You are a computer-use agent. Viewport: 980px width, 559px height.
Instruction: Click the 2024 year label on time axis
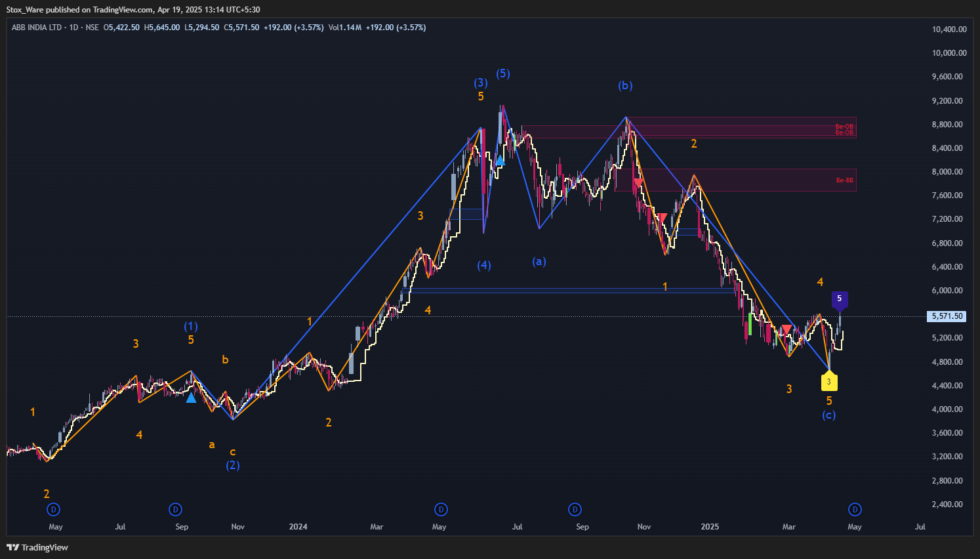click(x=298, y=527)
